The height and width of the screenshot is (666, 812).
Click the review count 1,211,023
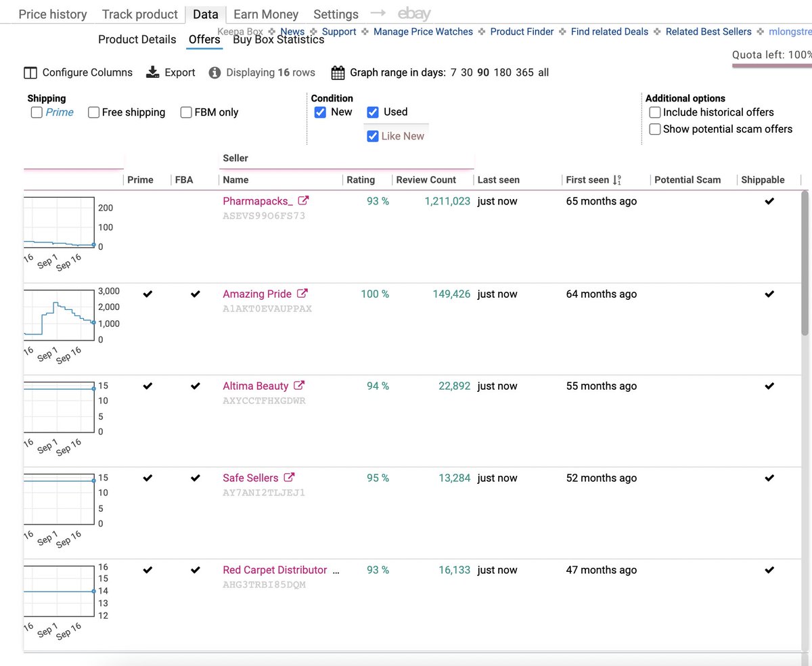coord(447,201)
